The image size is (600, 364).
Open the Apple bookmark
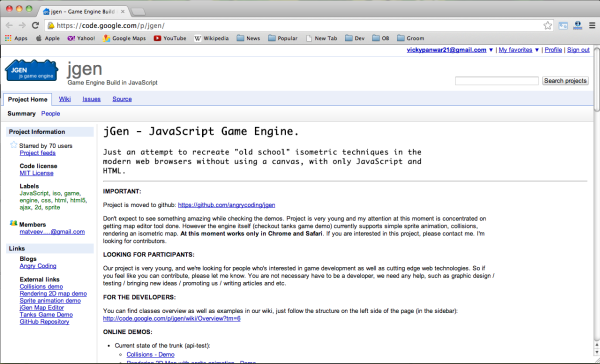[x=48, y=38]
